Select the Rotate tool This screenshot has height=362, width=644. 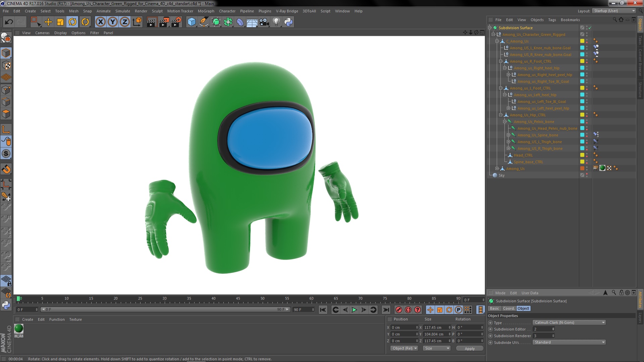click(72, 22)
